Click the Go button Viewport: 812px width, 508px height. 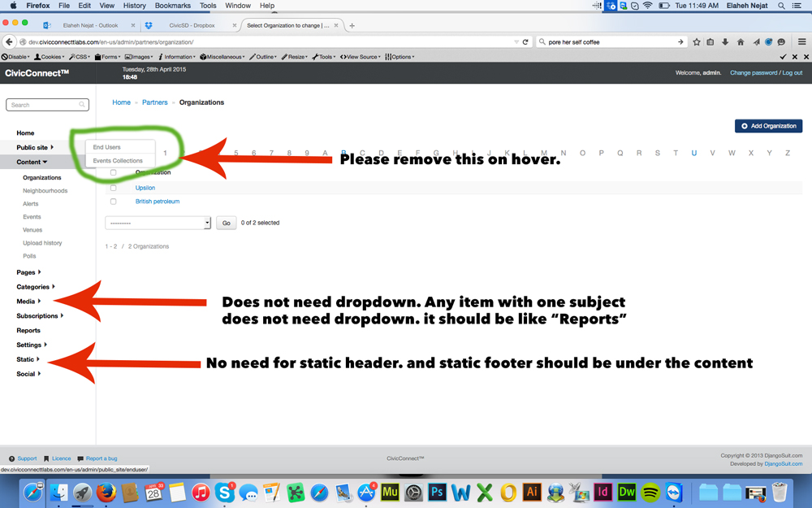point(227,223)
